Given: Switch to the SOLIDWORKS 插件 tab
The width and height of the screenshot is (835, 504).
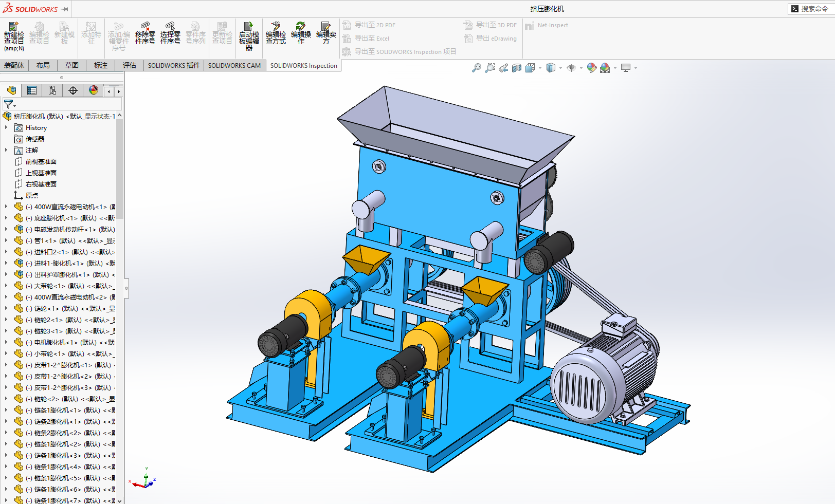Looking at the screenshot, I should 174,65.
